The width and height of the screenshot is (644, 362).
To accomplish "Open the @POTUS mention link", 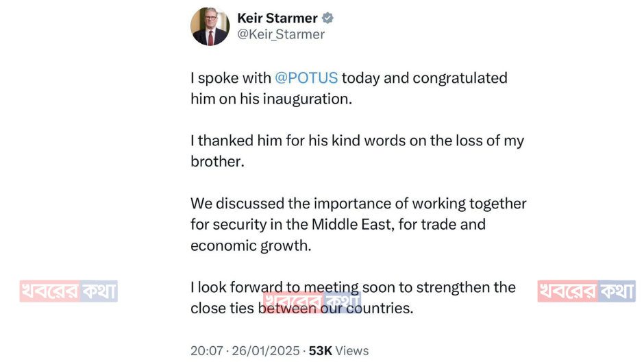I will 306,78.
